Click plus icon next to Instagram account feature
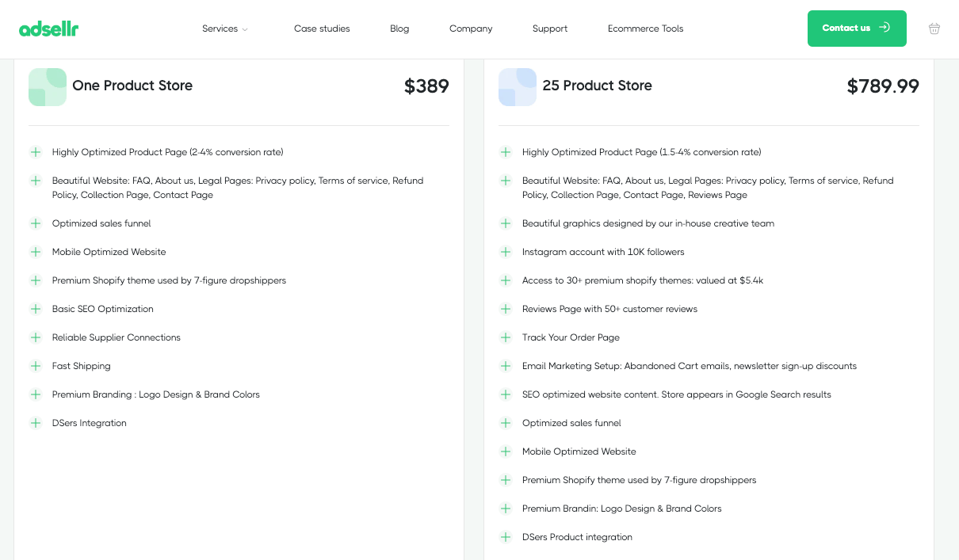 pyautogui.click(x=506, y=252)
